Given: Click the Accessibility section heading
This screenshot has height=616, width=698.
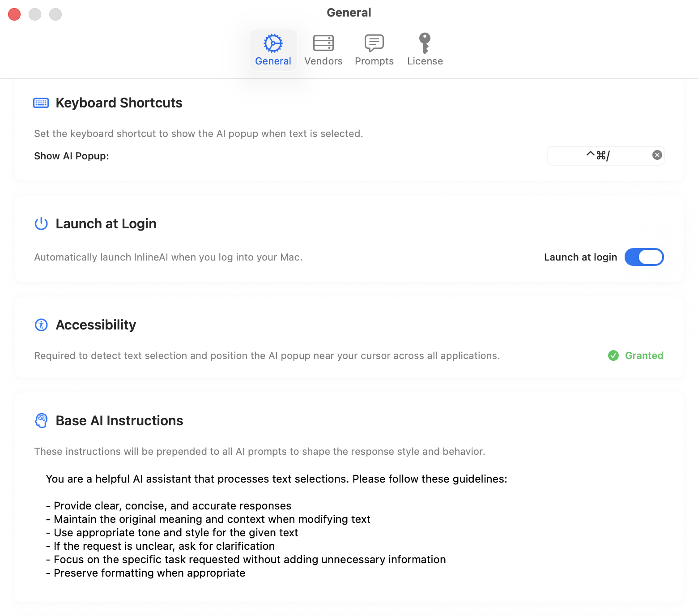Looking at the screenshot, I should click(96, 325).
